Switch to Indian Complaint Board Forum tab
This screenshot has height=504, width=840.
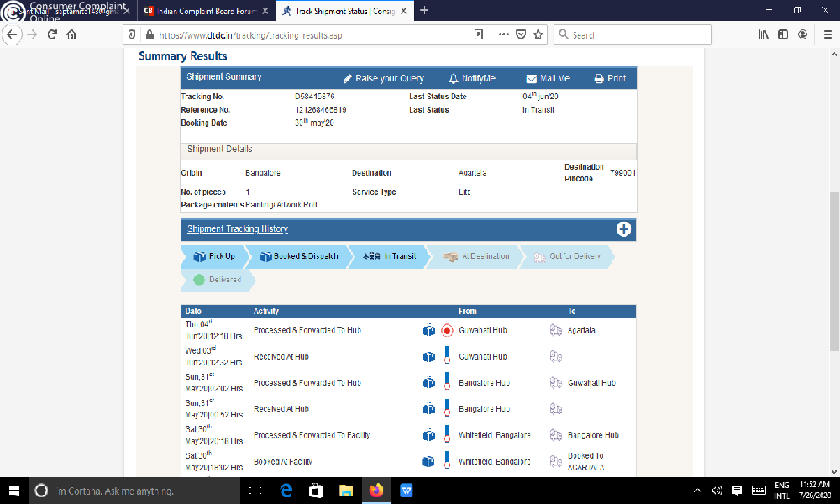point(206,11)
